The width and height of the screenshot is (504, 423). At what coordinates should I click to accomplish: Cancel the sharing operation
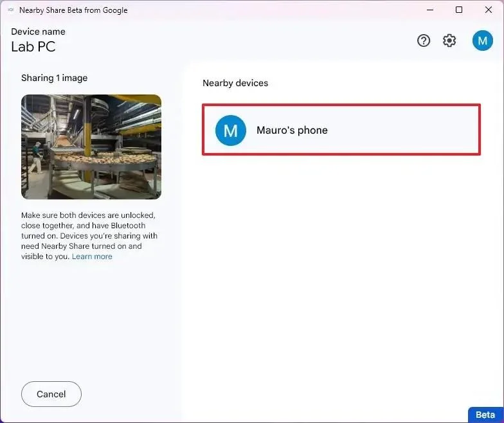pos(51,394)
